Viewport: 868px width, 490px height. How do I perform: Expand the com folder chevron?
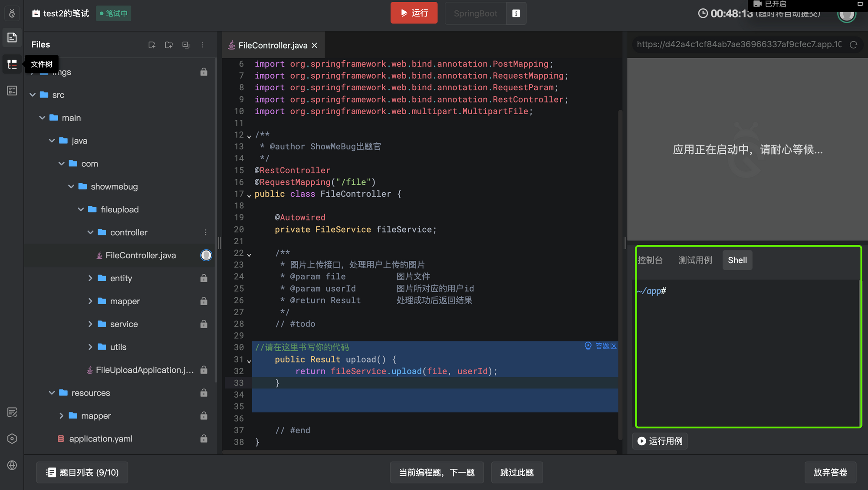[x=62, y=164]
